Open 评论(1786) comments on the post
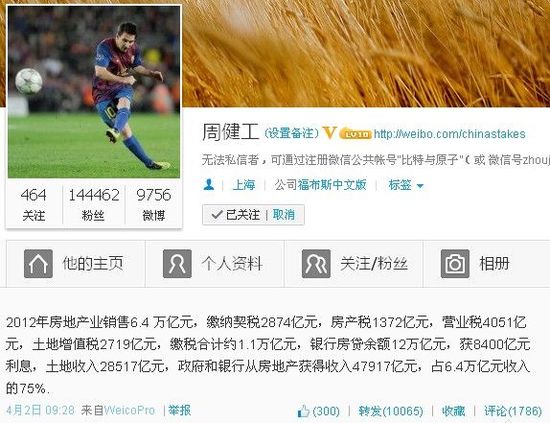This screenshot has width=550, height=423. 513,411
